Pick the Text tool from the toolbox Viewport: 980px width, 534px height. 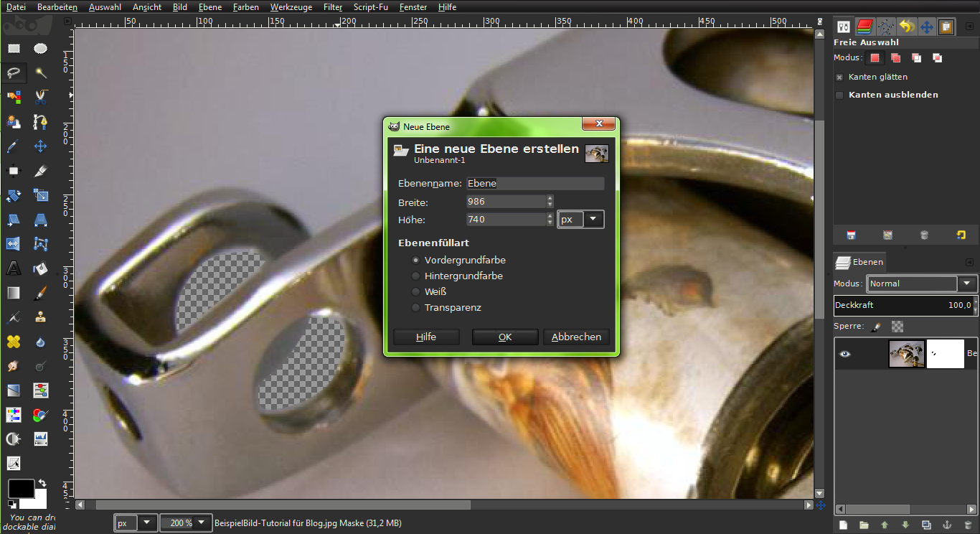click(x=13, y=268)
